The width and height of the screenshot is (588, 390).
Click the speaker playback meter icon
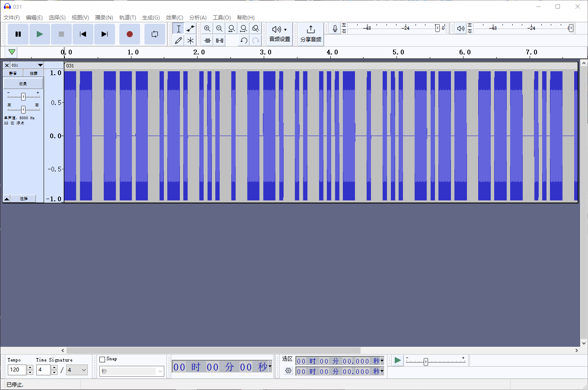click(x=460, y=29)
